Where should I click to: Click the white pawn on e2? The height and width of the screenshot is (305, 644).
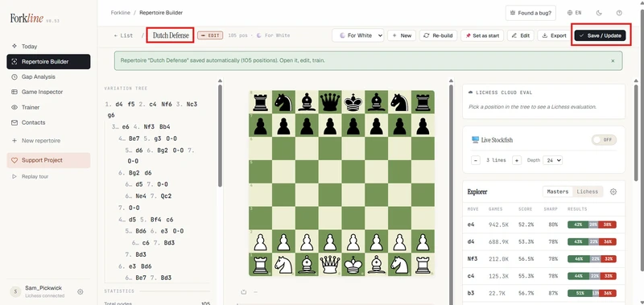(x=353, y=241)
